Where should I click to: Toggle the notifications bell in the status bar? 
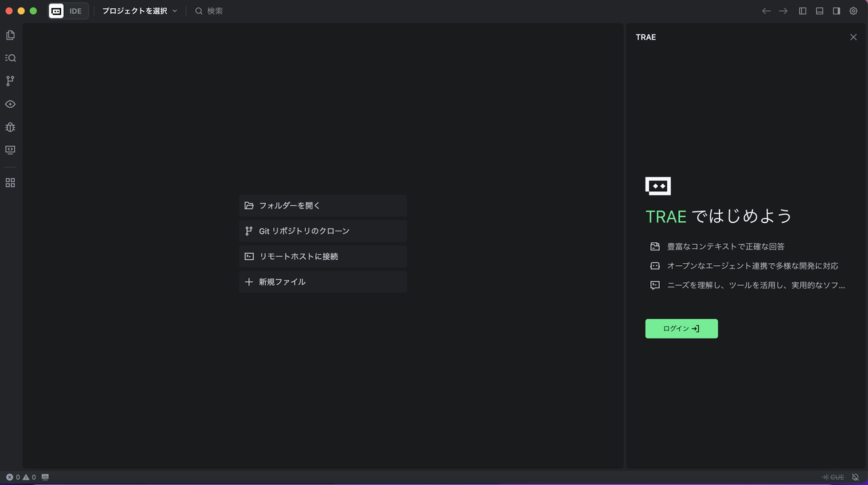855,477
